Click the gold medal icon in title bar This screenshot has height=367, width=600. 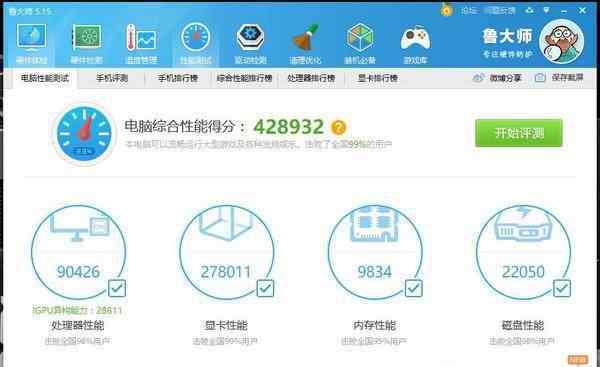tap(446, 10)
